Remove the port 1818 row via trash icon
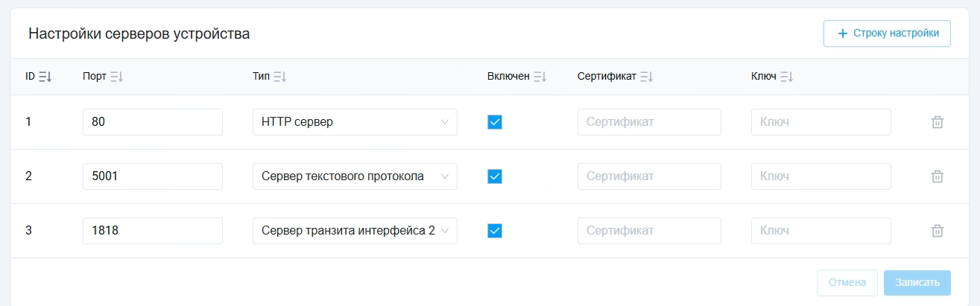Viewport: 980px width, 306px height. [938, 231]
